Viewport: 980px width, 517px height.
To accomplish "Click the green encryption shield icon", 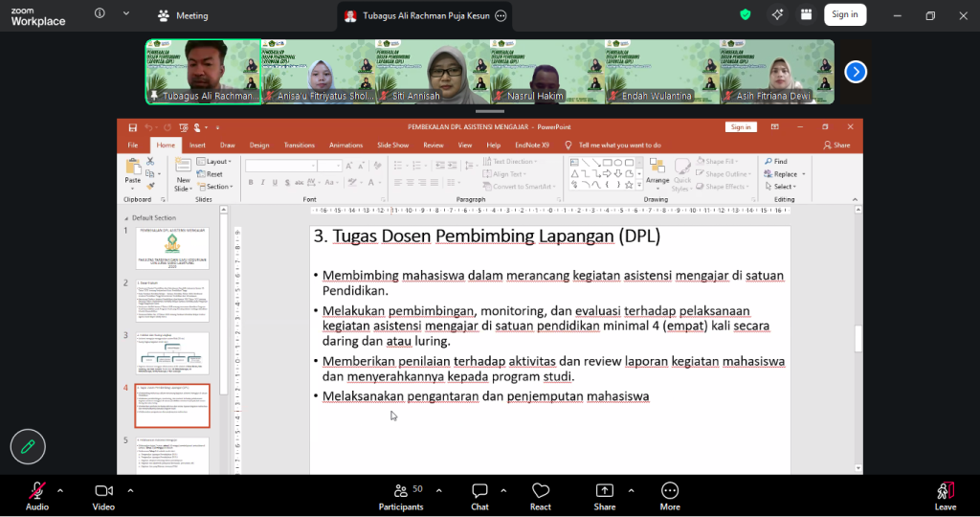I will (x=746, y=14).
